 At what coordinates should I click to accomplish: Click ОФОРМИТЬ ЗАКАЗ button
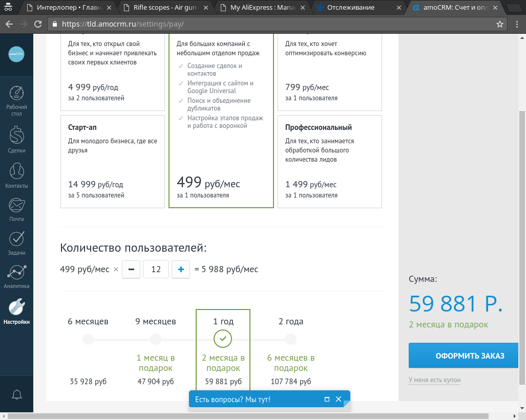pyautogui.click(x=464, y=356)
